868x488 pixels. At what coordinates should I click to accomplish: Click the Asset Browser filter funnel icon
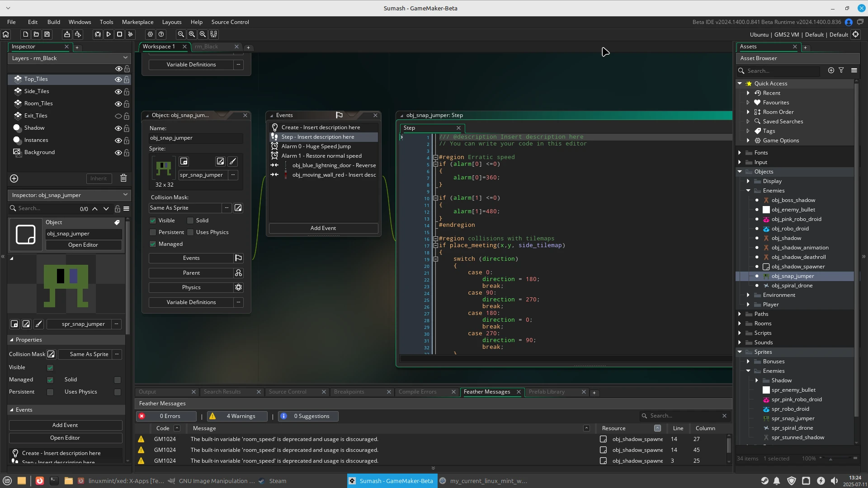click(841, 70)
